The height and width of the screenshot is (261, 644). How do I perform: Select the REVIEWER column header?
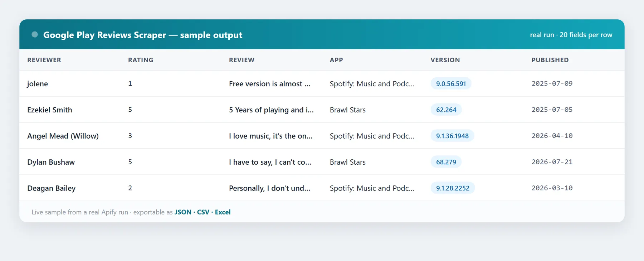coord(44,60)
